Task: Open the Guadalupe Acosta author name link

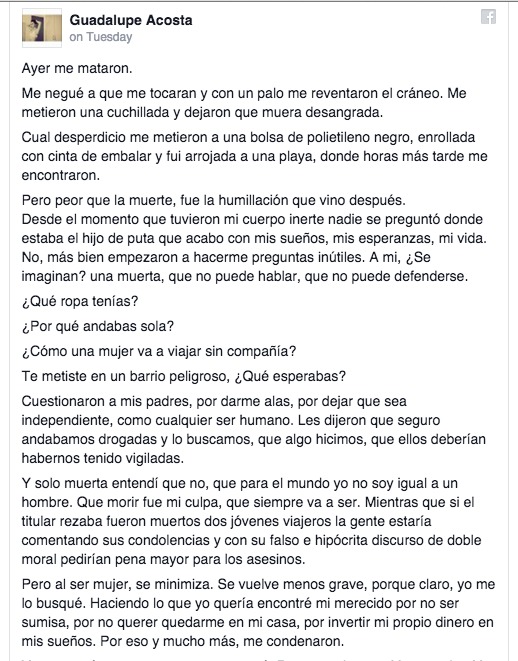Action: click(131, 20)
